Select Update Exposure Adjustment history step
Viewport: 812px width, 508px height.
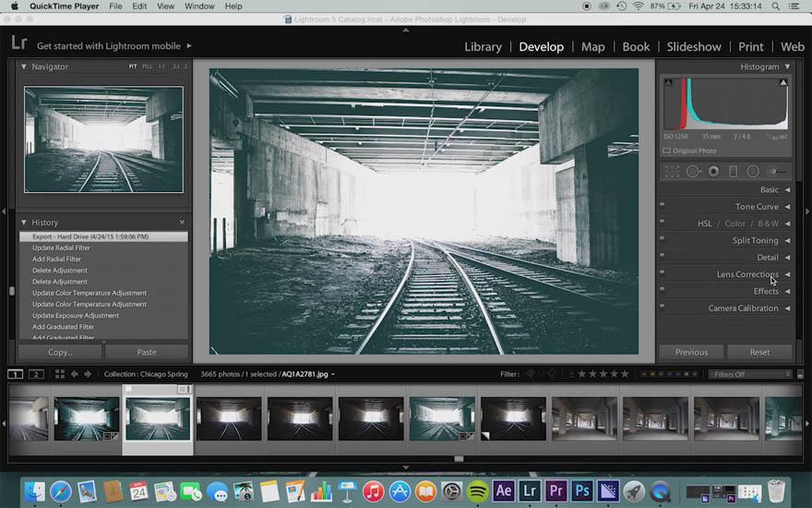76,316
